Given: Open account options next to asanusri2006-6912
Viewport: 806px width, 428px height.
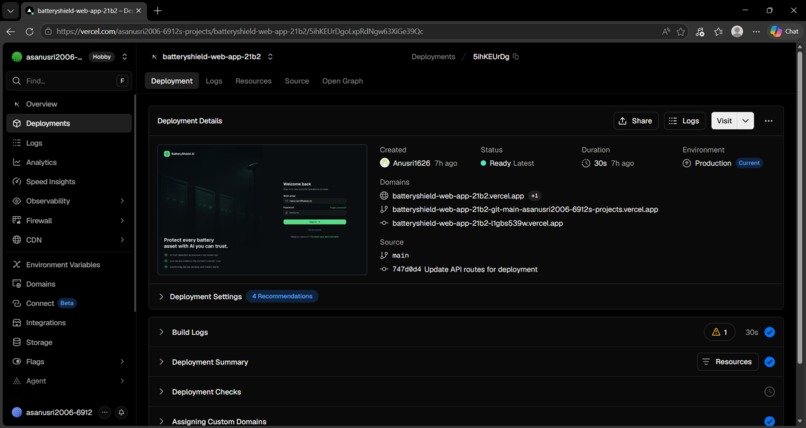Looking at the screenshot, I should tap(105, 412).
